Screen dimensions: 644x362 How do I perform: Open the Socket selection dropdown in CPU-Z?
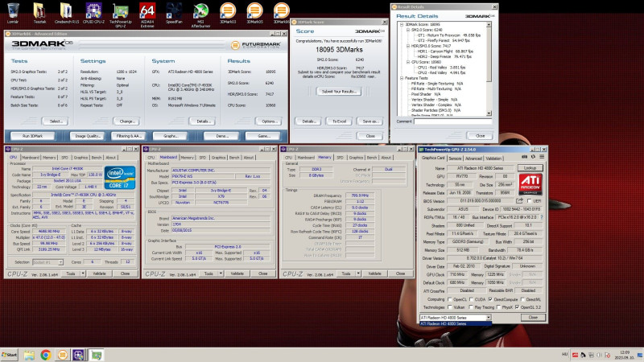(60, 262)
